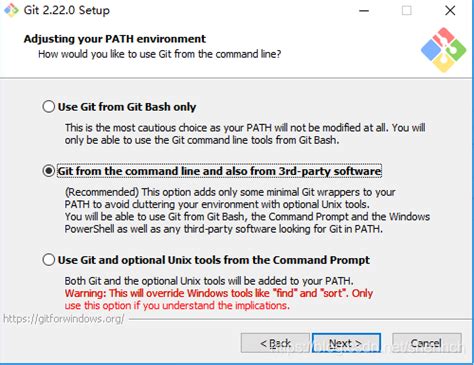
Task: Click 'How would you like to use Git' subtitle
Action: [160, 54]
